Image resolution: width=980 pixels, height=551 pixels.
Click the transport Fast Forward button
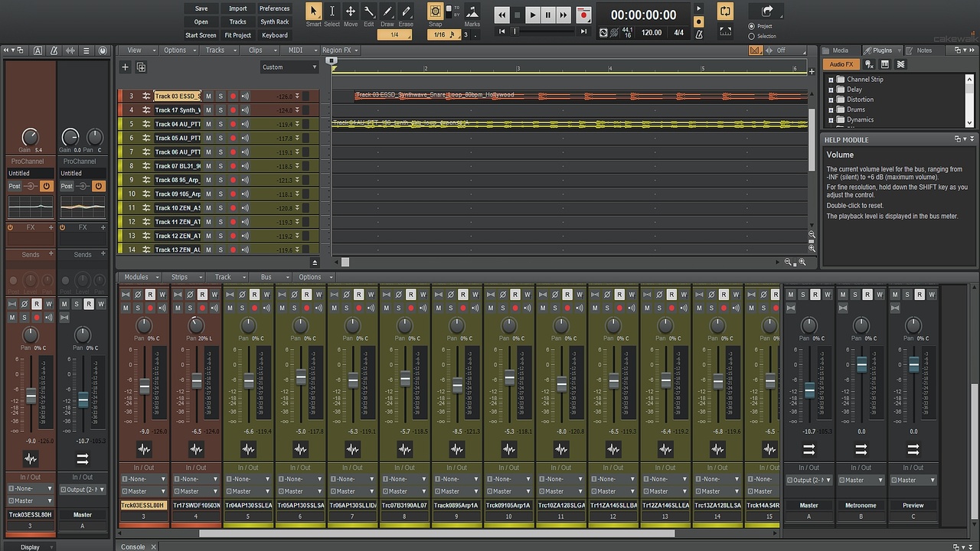point(563,15)
